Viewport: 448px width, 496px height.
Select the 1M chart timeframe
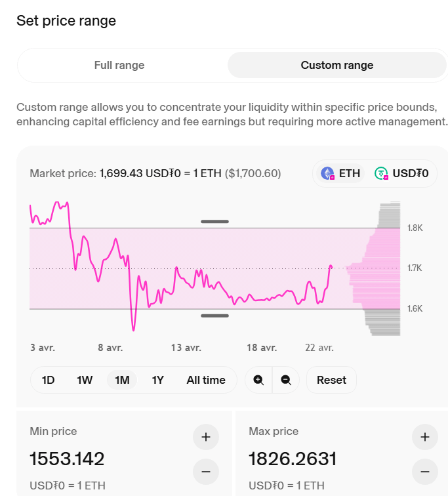pos(122,380)
